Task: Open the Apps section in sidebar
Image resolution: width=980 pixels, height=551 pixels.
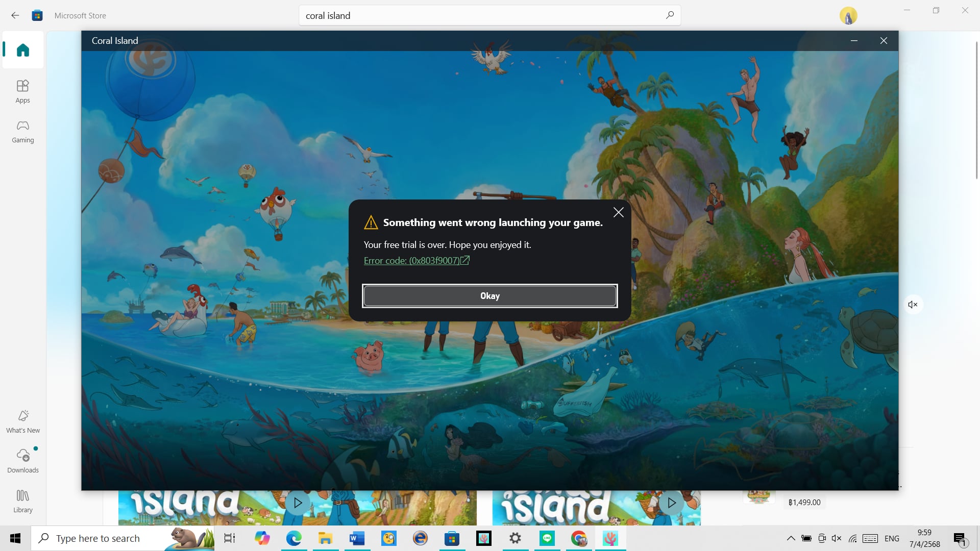Action: [23, 92]
